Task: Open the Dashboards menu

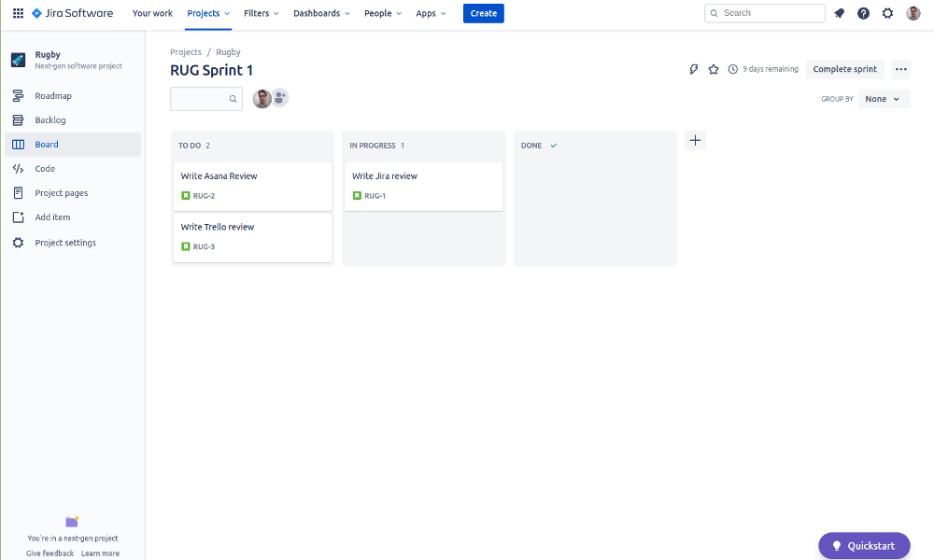Action: [321, 13]
